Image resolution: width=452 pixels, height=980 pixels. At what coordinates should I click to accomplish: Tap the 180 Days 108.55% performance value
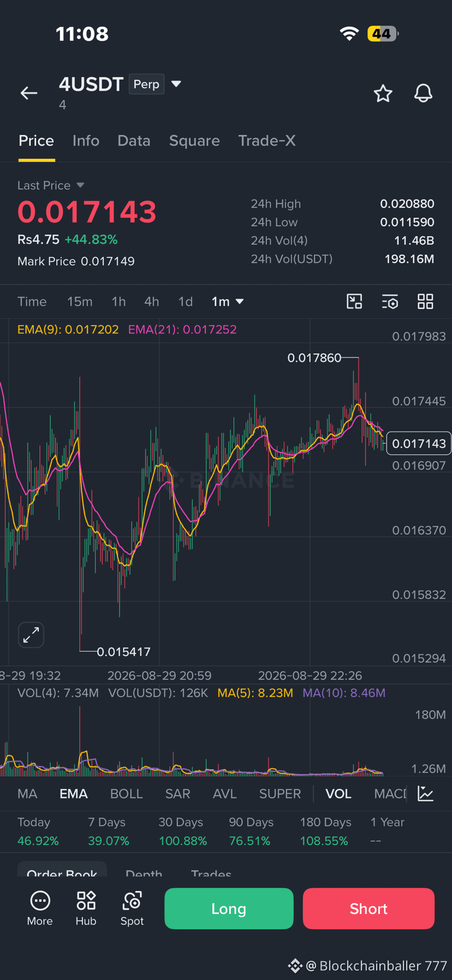click(x=324, y=841)
